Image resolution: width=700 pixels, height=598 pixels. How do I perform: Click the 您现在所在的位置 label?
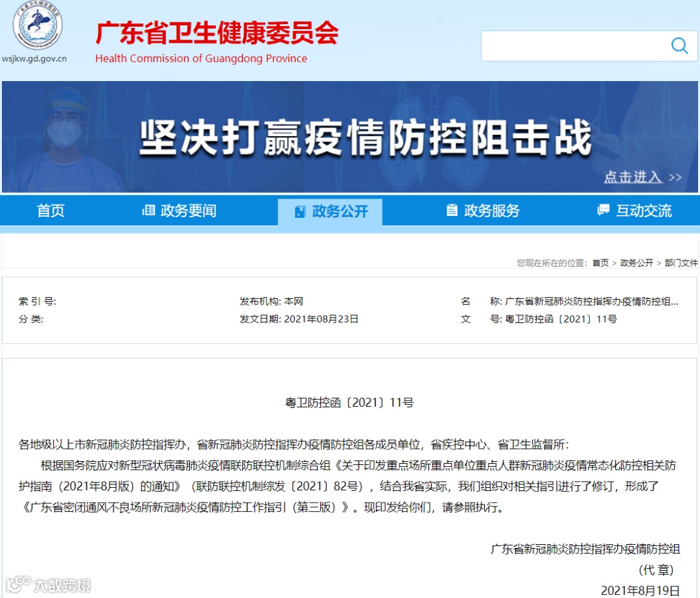click(552, 263)
